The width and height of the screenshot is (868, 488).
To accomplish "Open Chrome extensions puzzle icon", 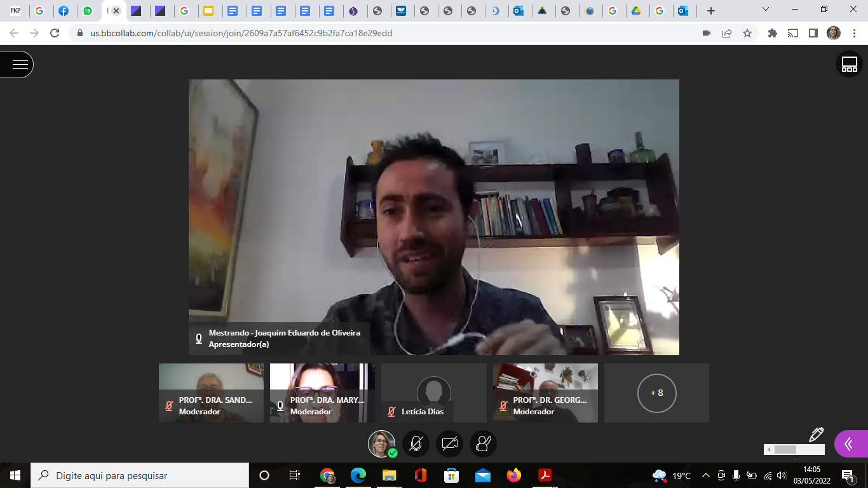I will 773,33.
